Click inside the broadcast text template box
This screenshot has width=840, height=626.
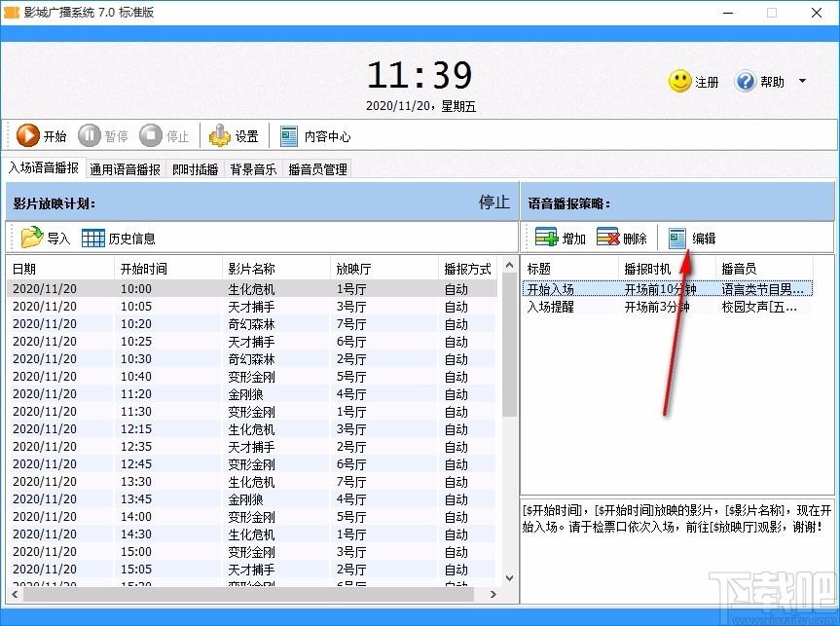coord(677,549)
